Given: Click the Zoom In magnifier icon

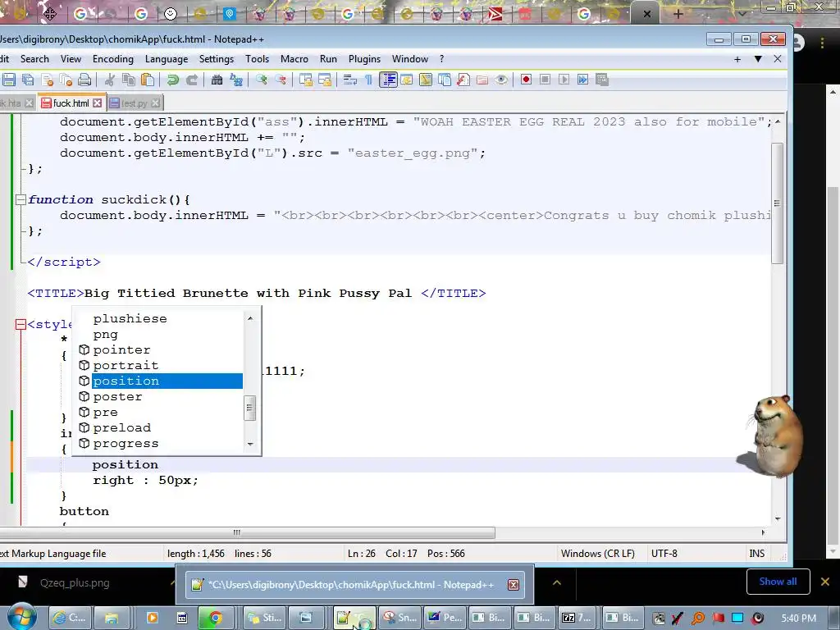Looking at the screenshot, I should click(x=262, y=80).
